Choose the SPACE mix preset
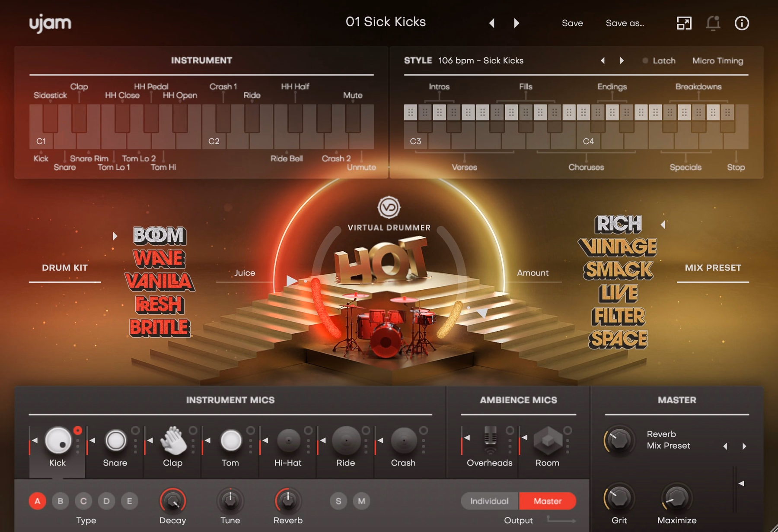 coord(618,339)
